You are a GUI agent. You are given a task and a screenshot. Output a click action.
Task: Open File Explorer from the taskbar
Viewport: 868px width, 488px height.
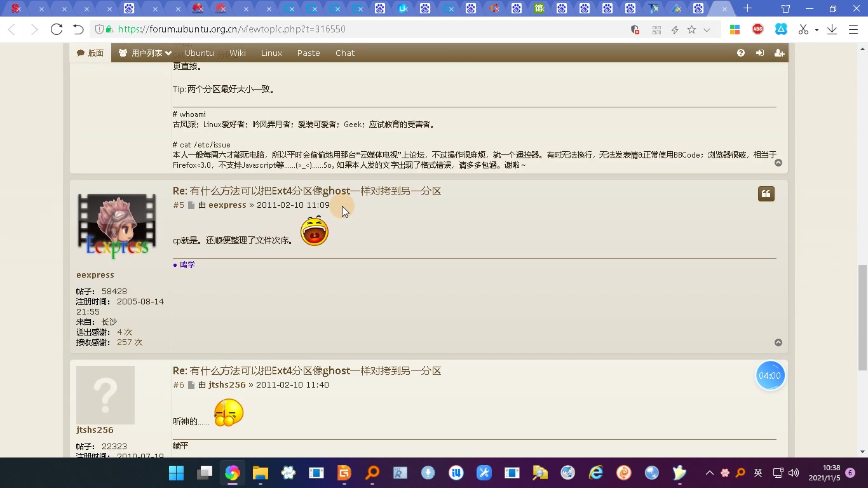[260, 473]
